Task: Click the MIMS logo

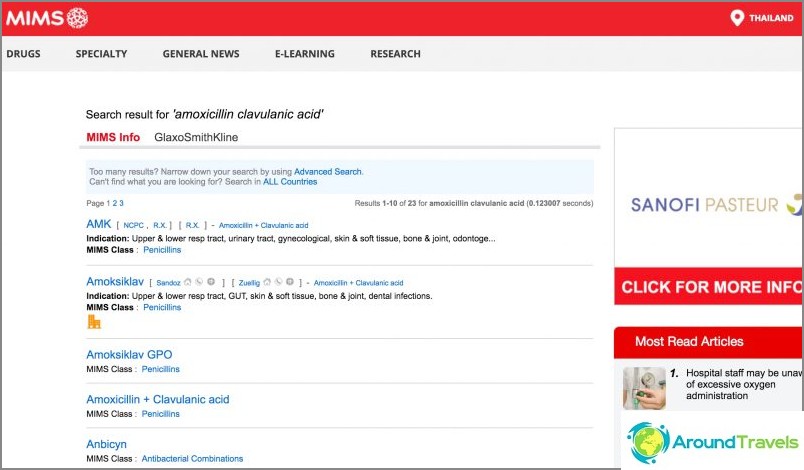Action: [x=47, y=18]
